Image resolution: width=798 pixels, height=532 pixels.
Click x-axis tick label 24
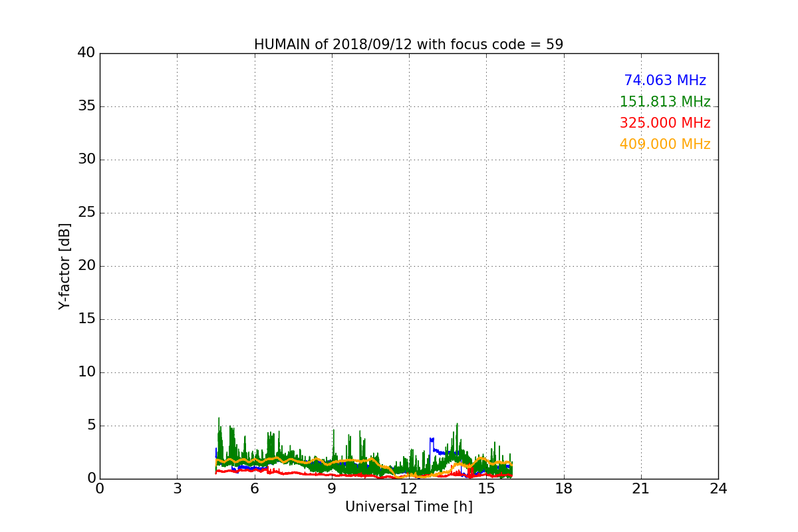pos(718,489)
